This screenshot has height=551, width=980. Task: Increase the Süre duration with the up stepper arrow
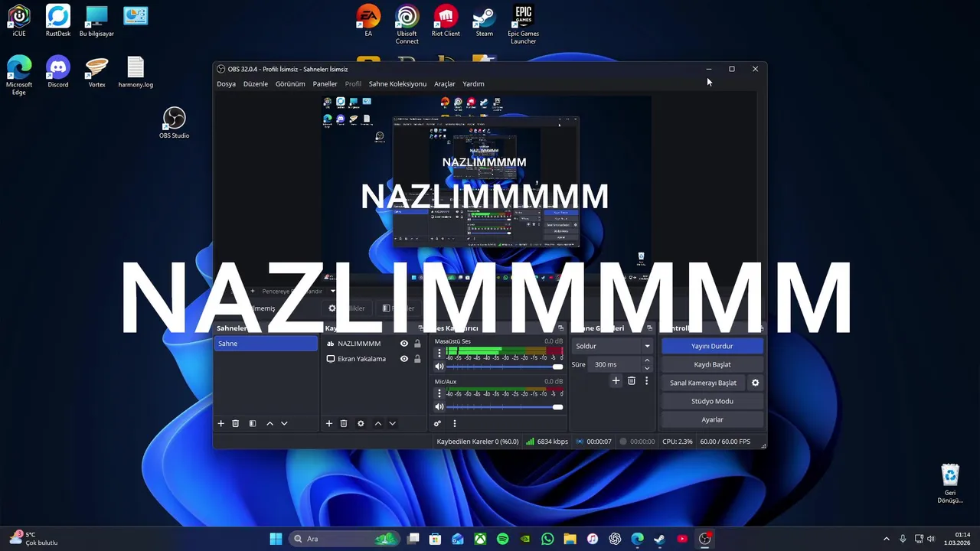pyautogui.click(x=647, y=360)
